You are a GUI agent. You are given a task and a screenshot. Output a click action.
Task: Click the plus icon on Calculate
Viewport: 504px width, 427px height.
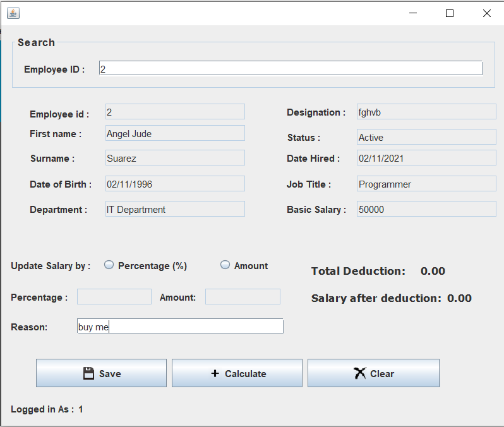(215, 373)
